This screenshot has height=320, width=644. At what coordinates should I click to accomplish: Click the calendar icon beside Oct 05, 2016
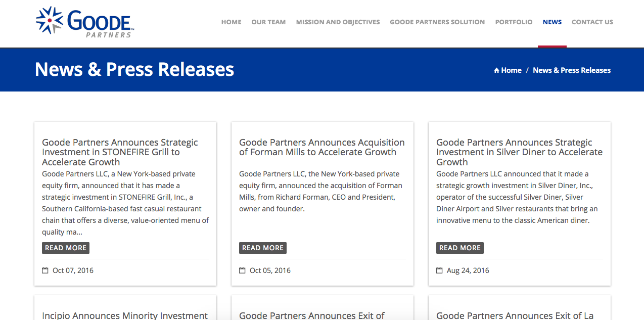[241, 270]
